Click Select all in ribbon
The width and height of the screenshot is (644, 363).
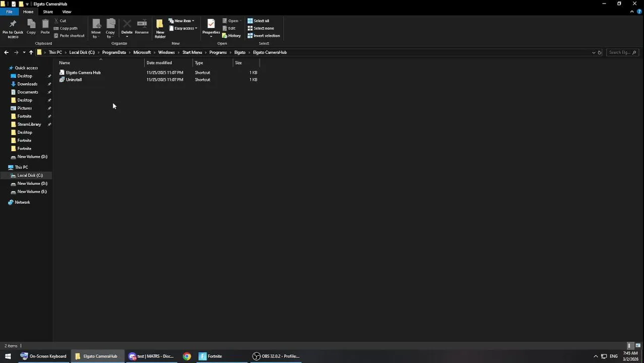pyautogui.click(x=258, y=21)
